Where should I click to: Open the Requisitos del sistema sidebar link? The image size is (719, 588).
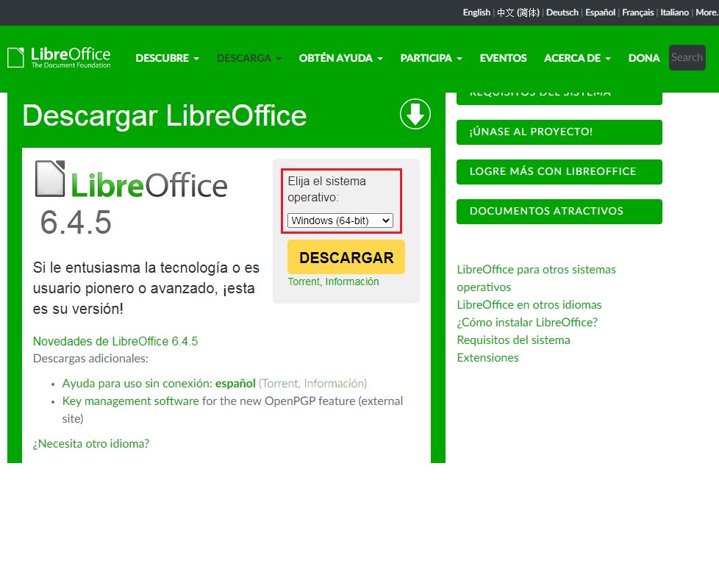[x=514, y=340]
